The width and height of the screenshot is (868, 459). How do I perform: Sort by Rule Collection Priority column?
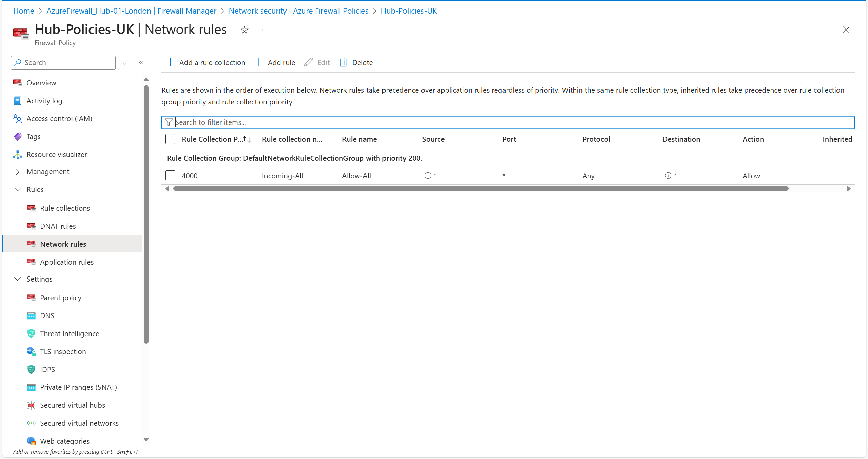click(216, 139)
